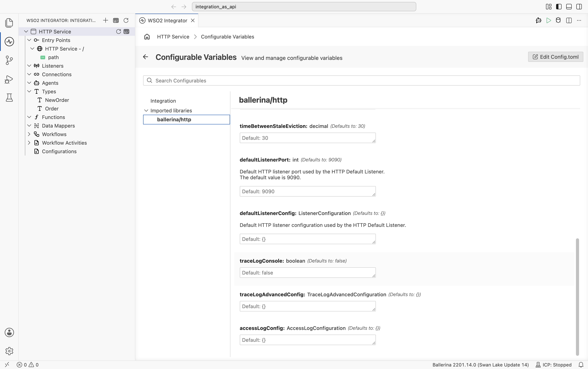This screenshot has width=588, height=369.
Task: Collapse Imported libraries section
Action: [x=146, y=111]
